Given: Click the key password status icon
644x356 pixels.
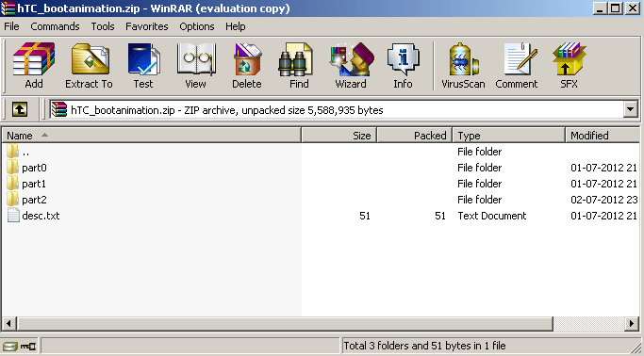Looking at the screenshot, I should tap(28, 347).
